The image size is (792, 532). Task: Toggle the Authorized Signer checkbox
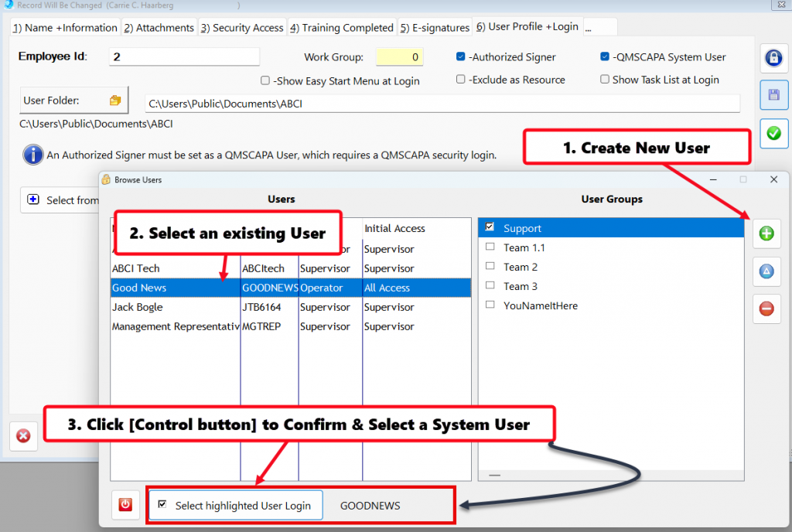click(x=461, y=56)
